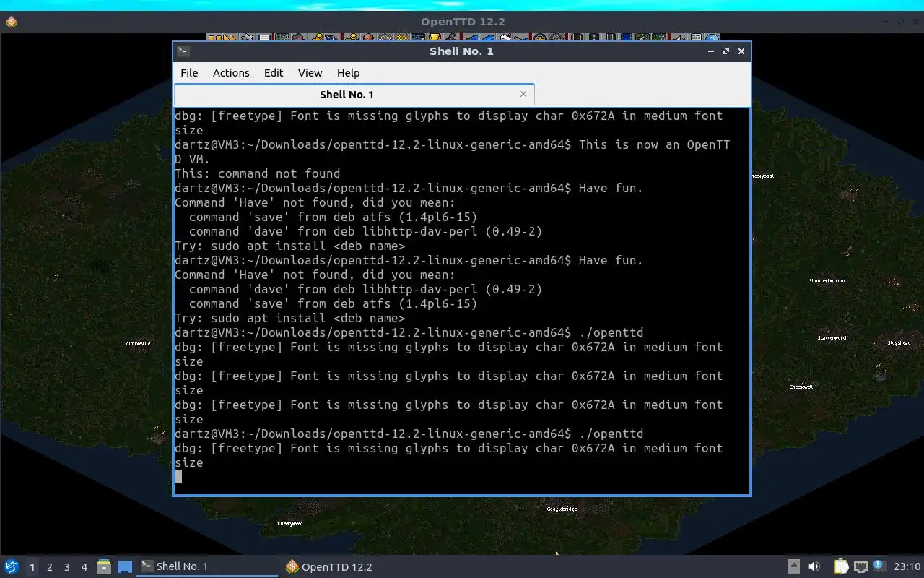Click the update notification tray icon
Image resolution: width=924 pixels, height=578 pixels.
click(x=879, y=566)
